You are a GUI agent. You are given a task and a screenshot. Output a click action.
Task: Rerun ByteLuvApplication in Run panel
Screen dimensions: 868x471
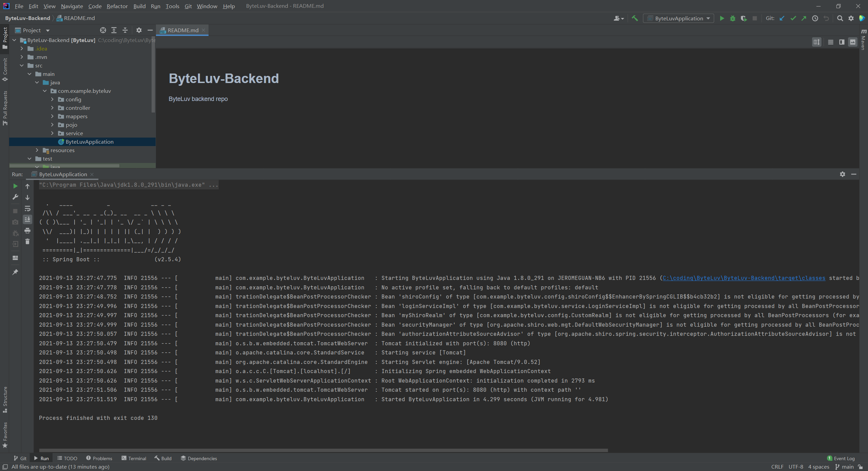click(15, 186)
